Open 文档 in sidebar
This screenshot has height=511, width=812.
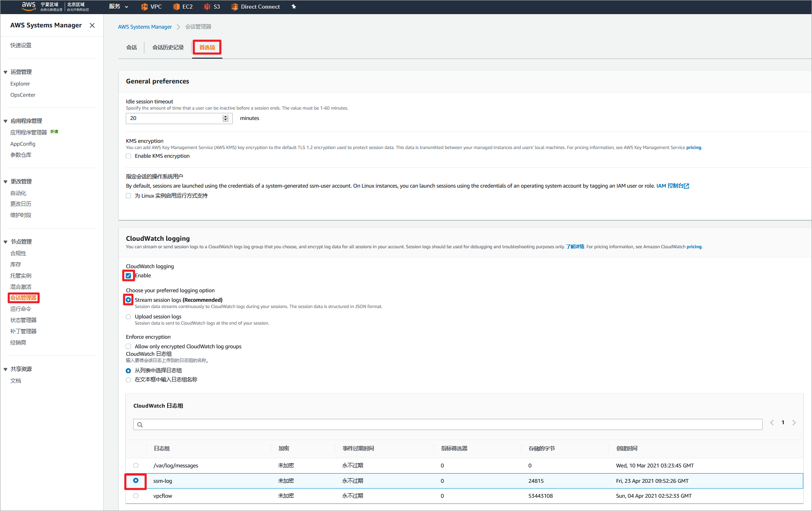pyautogui.click(x=15, y=381)
